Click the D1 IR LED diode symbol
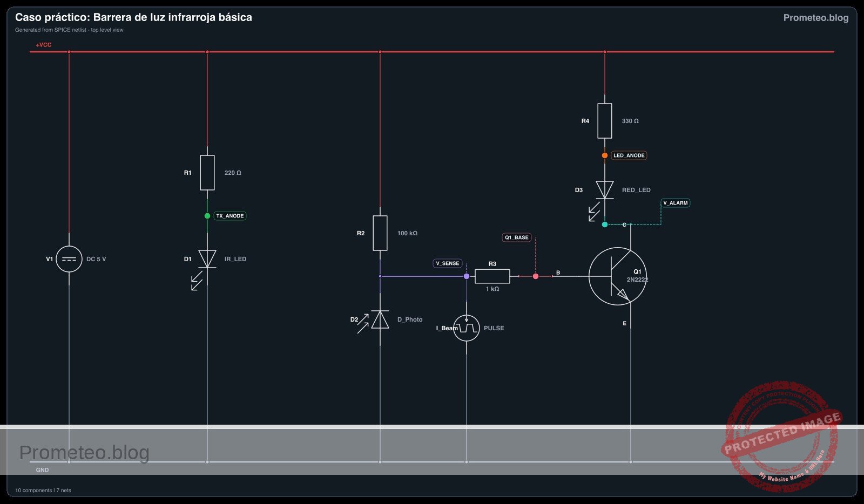Image resolution: width=864 pixels, height=504 pixels. [207, 259]
